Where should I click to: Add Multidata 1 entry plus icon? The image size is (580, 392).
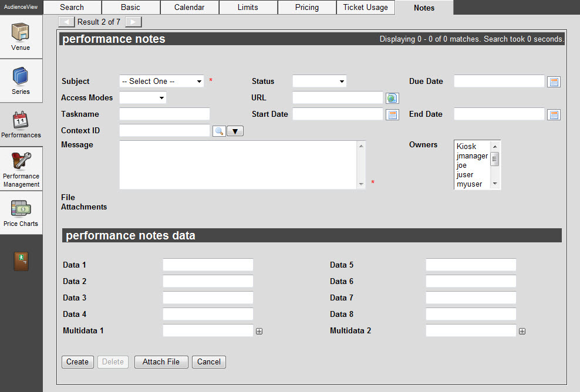click(x=259, y=332)
